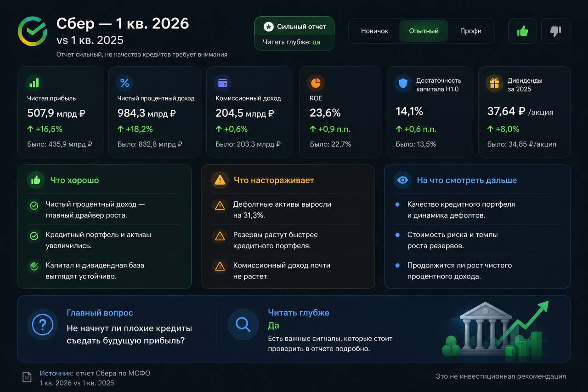The width and height of the screenshot is (588, 392).
Task: Click the thumbs-up like button
Action: (522, 31)
